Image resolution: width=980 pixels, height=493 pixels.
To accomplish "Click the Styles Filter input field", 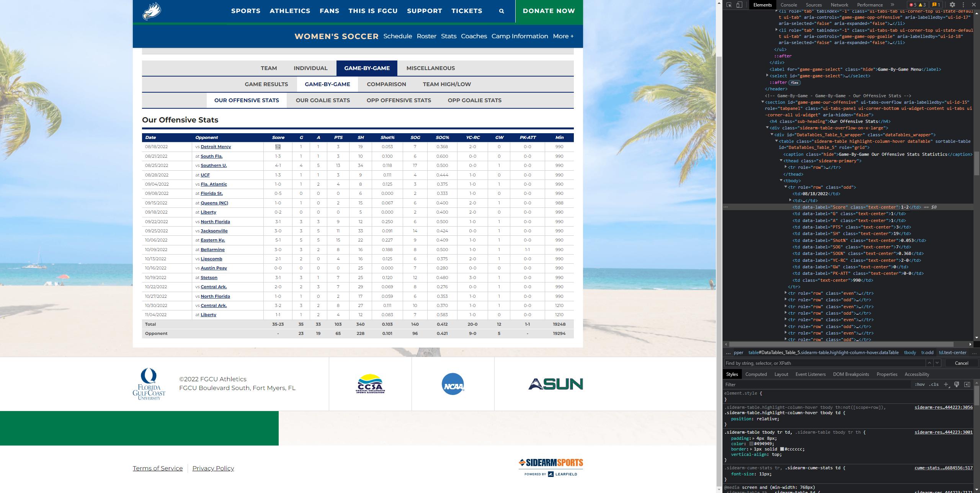I will [817, 384].
